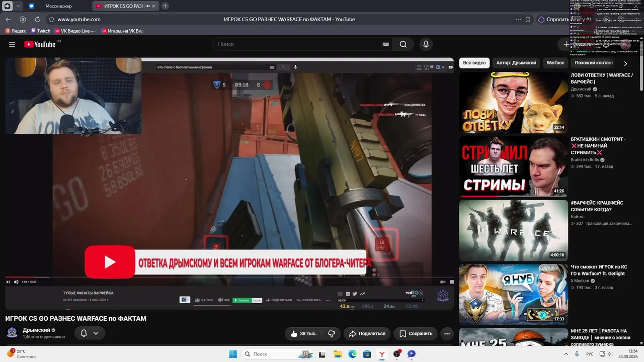Screen dimensions: 644x362
Task: Filter by Автор: Дрымский chip
Action: [x=516, y=63]
